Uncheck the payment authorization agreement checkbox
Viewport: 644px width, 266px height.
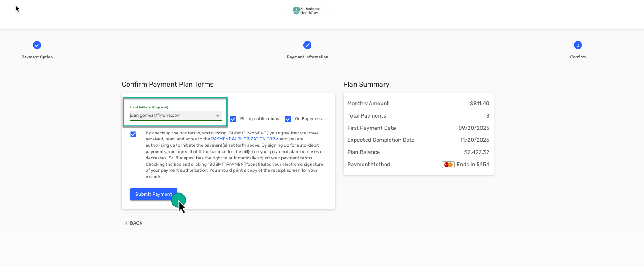[134, 134]
